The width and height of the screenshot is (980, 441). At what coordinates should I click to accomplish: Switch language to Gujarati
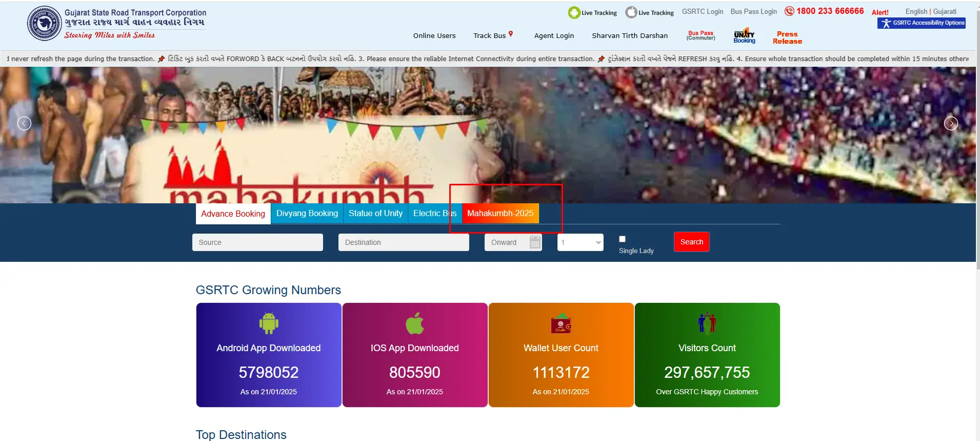[x=945, y=11]
